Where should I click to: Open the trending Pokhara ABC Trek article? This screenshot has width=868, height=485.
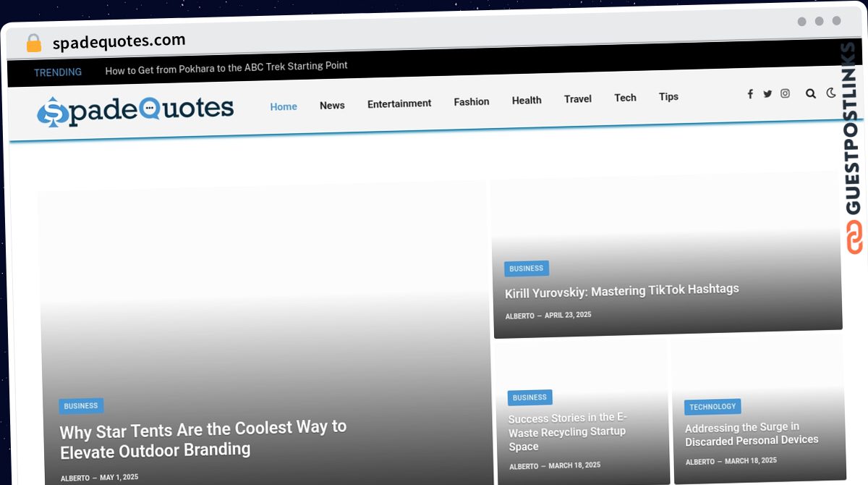pyautogui.click(x=226, y=67)
